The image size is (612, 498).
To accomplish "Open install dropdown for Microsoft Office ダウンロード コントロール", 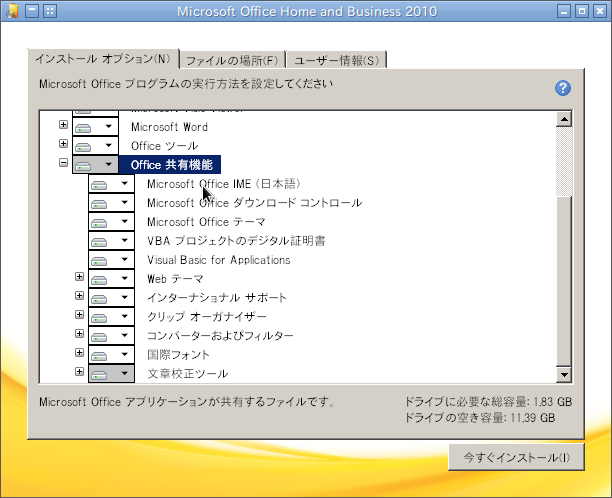I will 112,203.
